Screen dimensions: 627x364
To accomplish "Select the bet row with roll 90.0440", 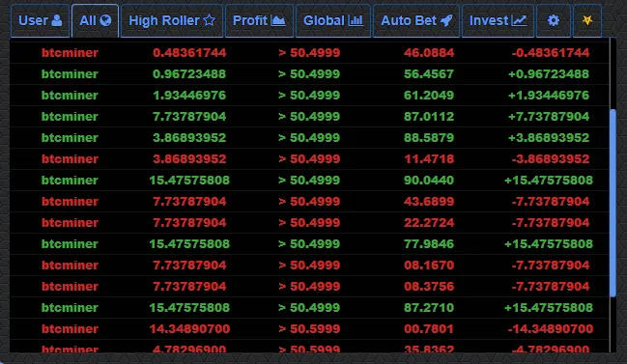I will tap(309, 181).
